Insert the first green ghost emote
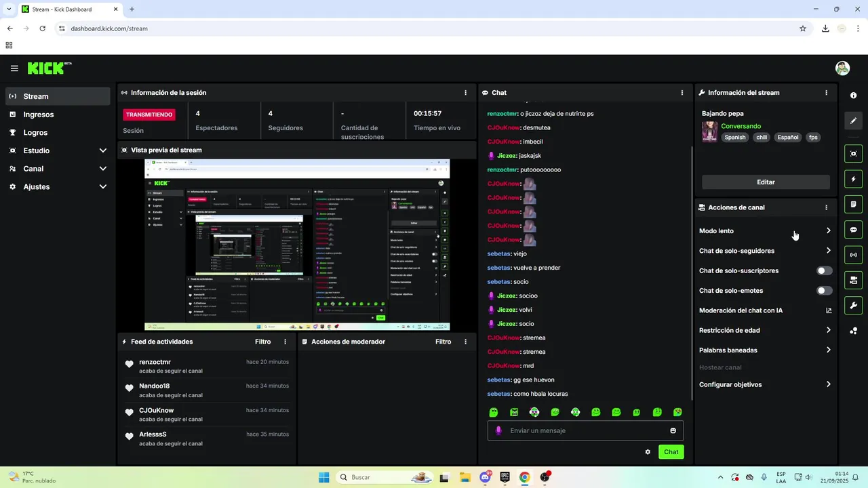Image resolution: width=868 pixels, height=488 pixels. 494,412
